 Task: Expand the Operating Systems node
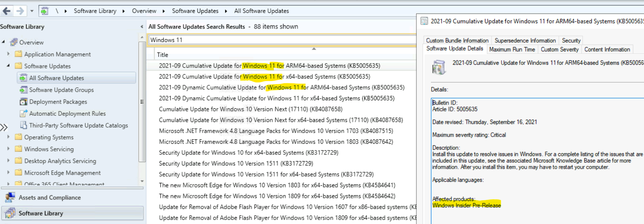[x=8, y=137]
